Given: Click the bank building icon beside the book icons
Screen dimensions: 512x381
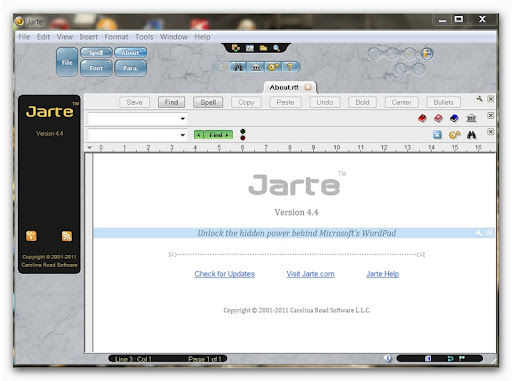Looking at the screenshot, I should (471, 118).
